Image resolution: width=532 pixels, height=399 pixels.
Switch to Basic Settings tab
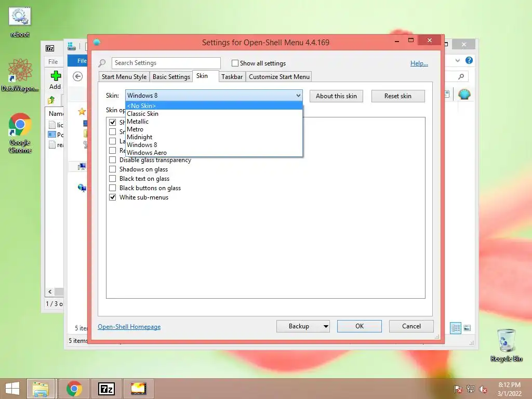[x=171, y=77]
